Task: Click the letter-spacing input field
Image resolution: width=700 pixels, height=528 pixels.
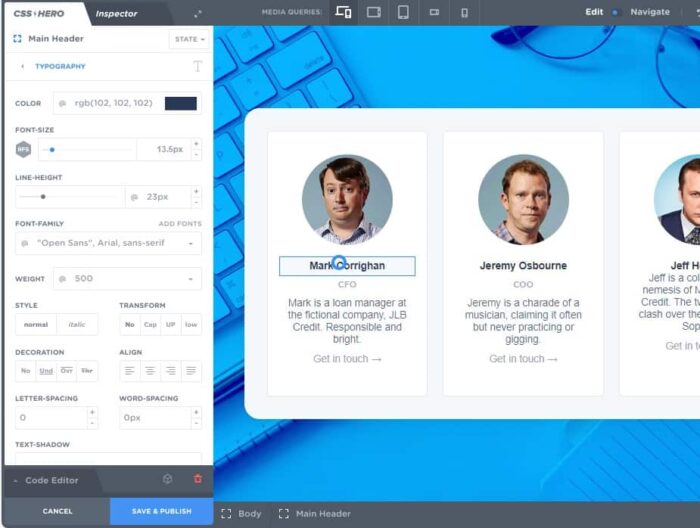Action: [x=50, y=417]
